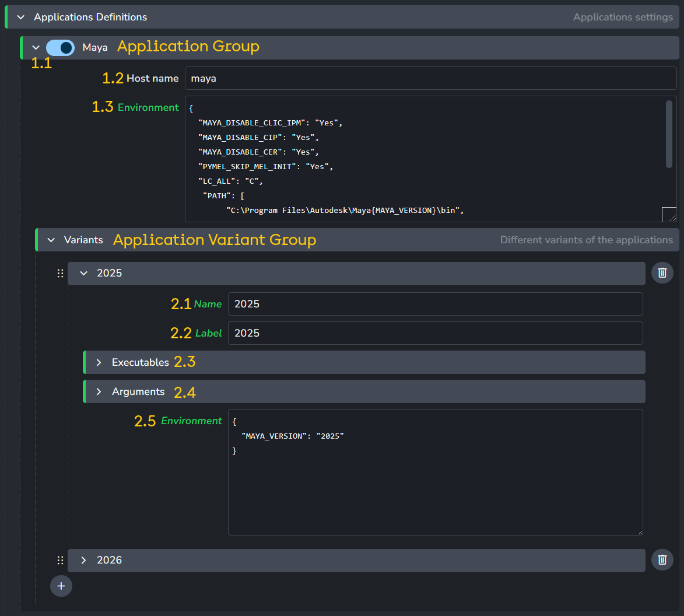Collapse the Maya application group chevron

tap(36, 48)
